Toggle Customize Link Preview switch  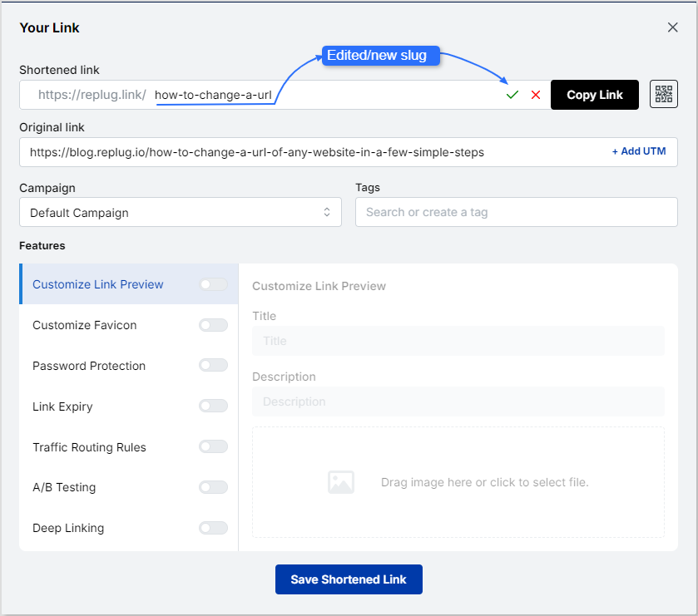[214, 284]
